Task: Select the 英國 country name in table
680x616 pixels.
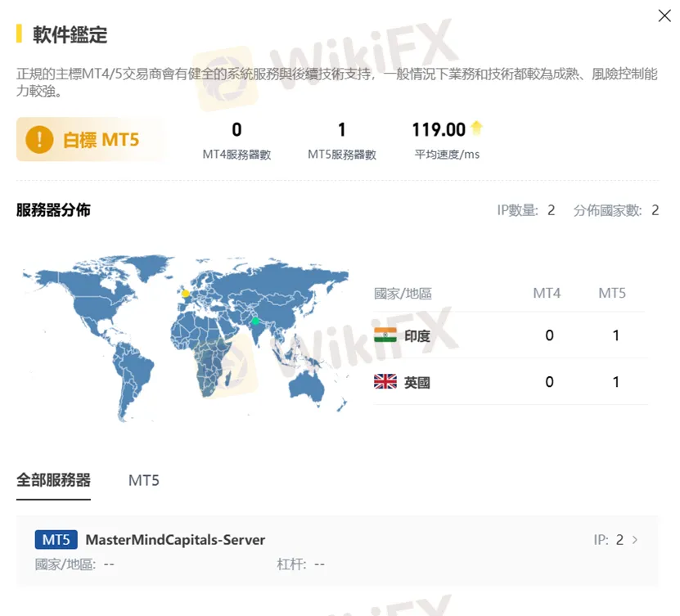Action: click(x=417, y=382)
